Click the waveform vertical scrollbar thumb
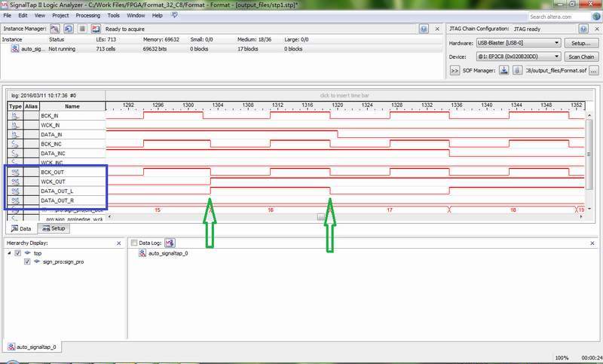Viewport: 603px width, 364px height. click(588, 154)
